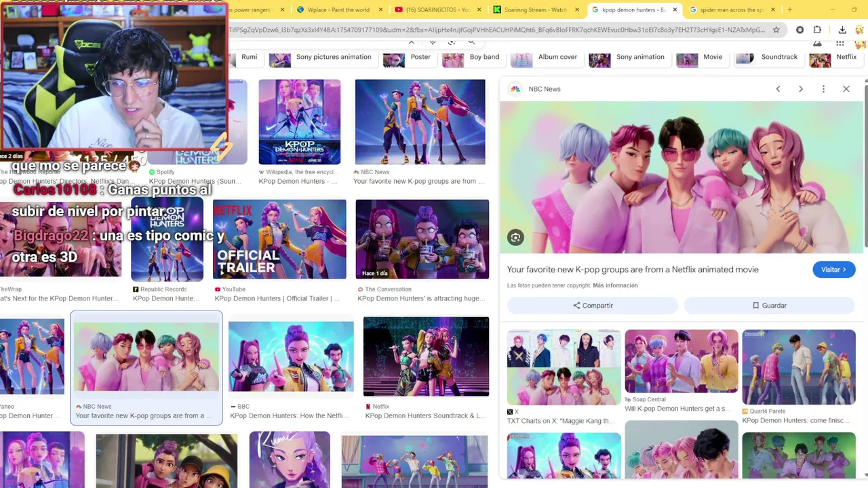This screenshot has height=488, width=868.
Task: Open the Wikipedia KPop Demon Hunters poster thumbnail
Action: click(x=299, y=122)
